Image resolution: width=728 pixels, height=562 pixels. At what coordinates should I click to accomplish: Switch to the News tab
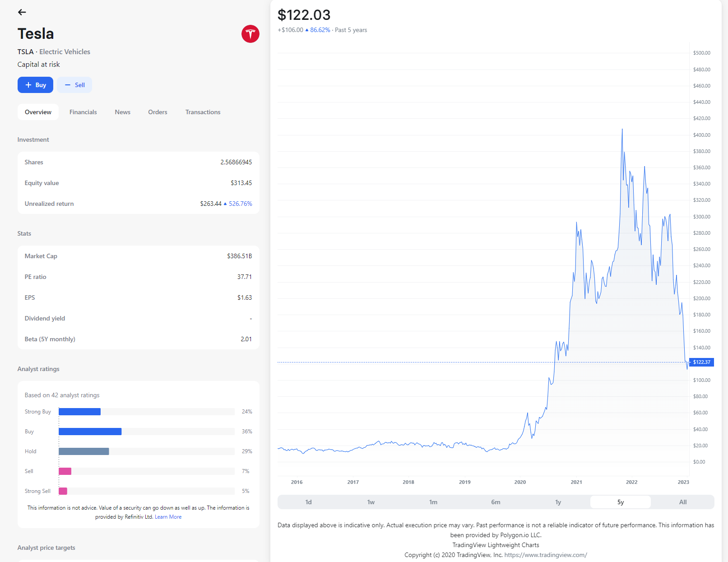[122, 112]
